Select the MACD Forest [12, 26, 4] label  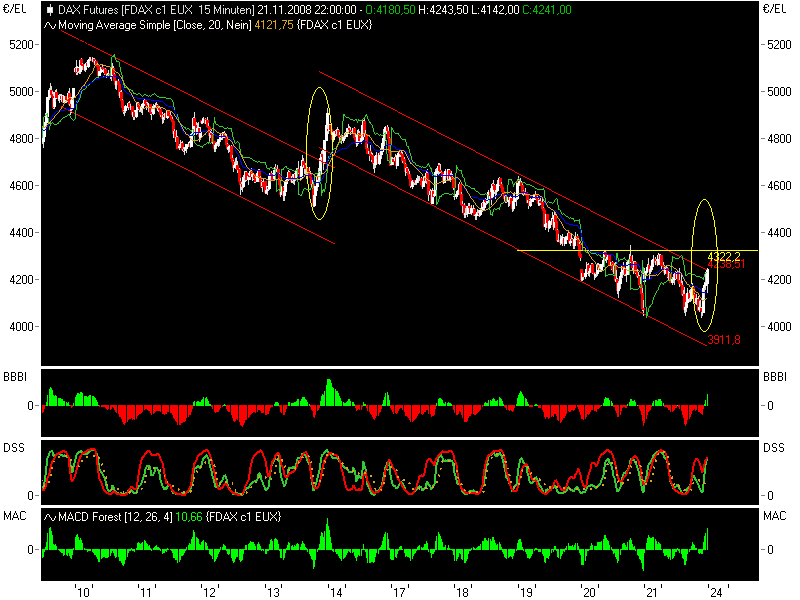click(x=115, y=517)
